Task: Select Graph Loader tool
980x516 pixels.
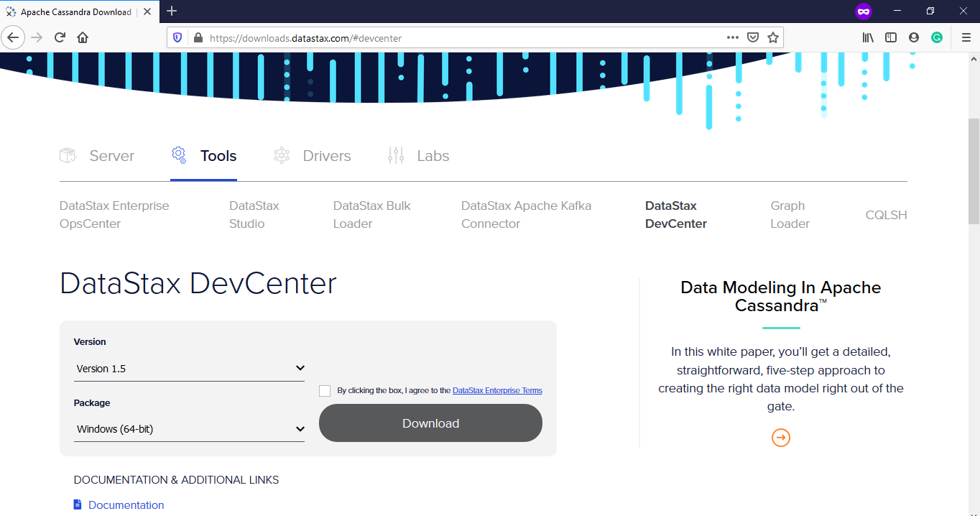Action: [790, 215]
